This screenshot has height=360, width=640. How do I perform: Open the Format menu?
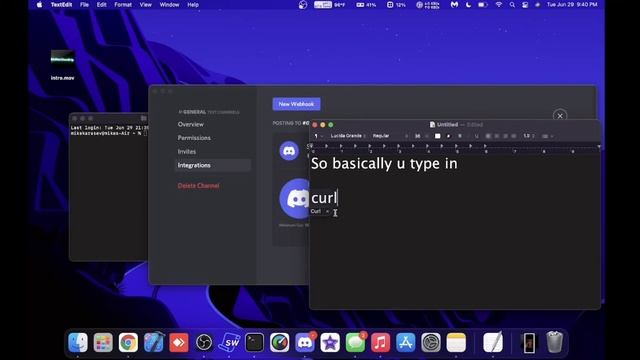coord(123,5)
